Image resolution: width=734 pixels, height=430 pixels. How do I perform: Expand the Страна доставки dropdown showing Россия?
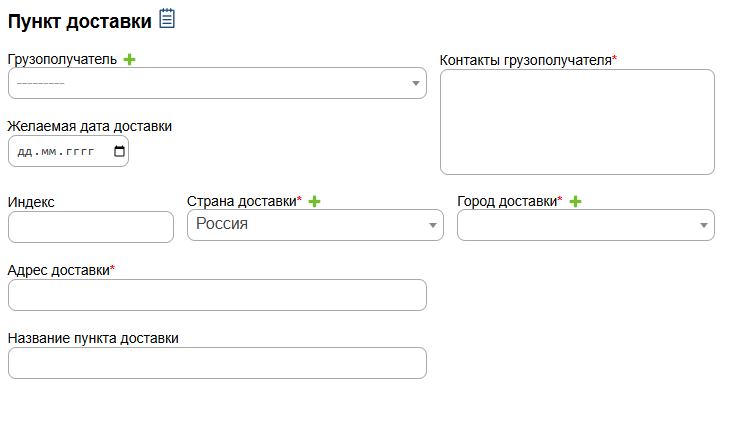(315, 225)
